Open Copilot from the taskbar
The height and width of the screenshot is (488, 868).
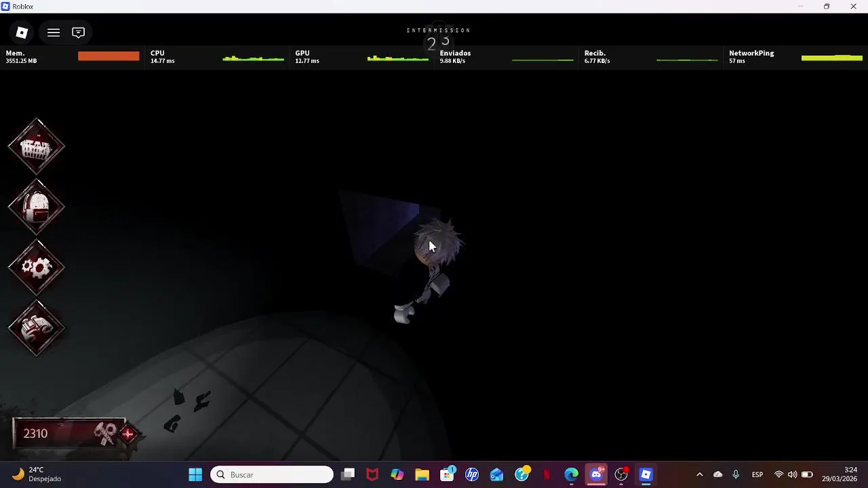coord(397,474)
